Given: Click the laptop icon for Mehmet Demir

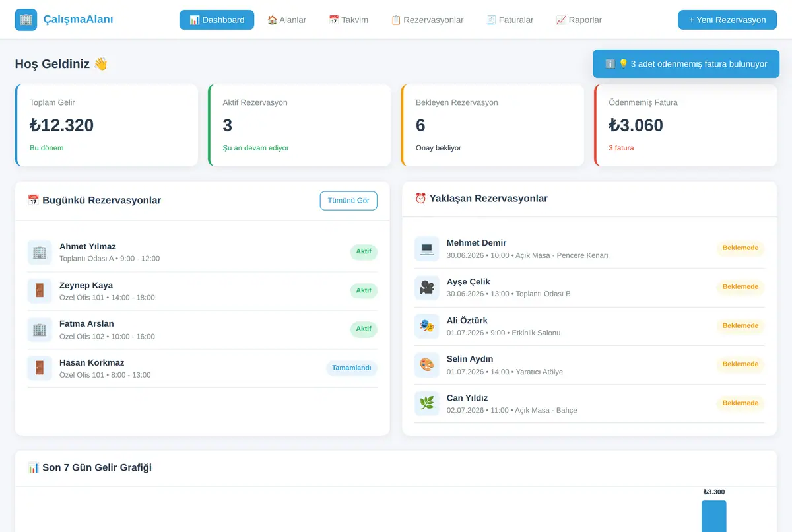Looking at the screenshot, I should tap(427, 249).
